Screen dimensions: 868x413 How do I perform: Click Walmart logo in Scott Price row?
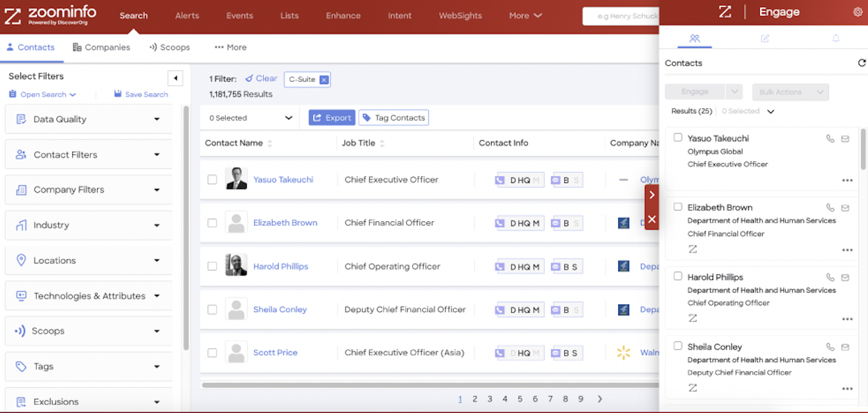[x=624, y=352]
